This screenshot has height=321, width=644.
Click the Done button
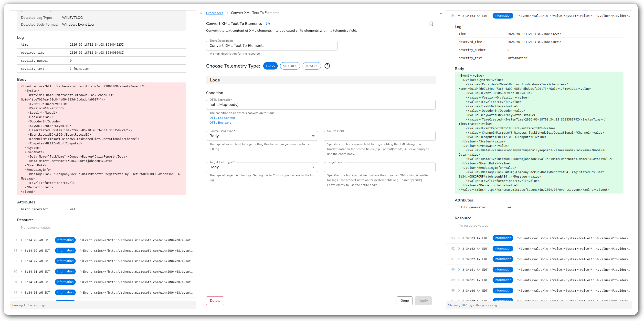pos(404,301)
